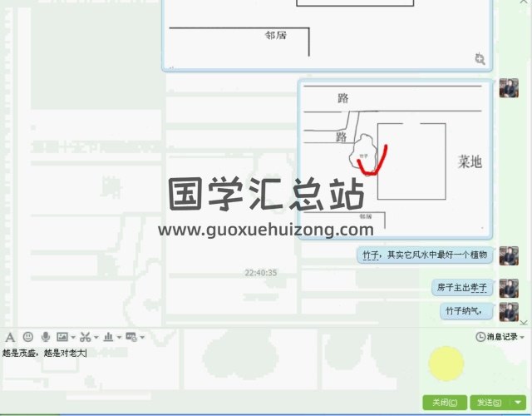Click the screenshot scissors icon
This screenshot has width=532, height=416.
point(85,337)
